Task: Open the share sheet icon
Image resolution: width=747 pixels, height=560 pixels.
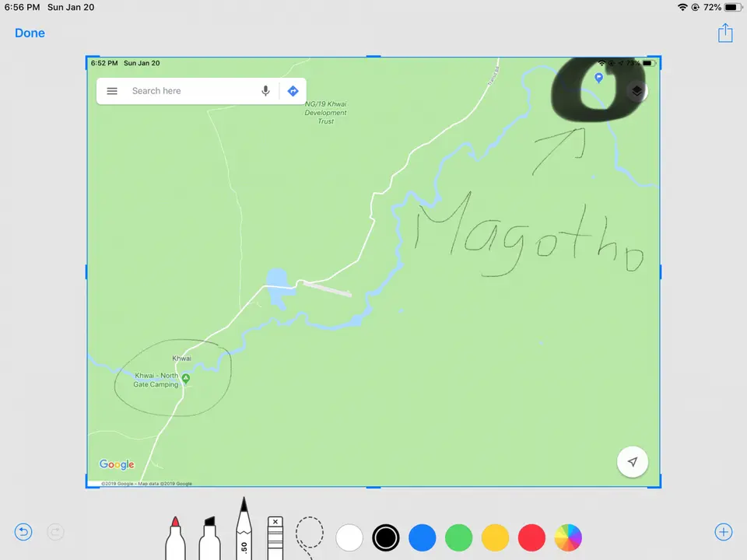Action: (725, 33)
